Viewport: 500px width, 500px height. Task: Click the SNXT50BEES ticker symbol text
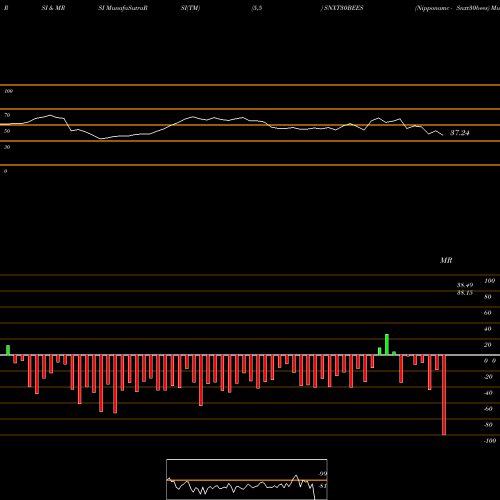tap(343, 8)
